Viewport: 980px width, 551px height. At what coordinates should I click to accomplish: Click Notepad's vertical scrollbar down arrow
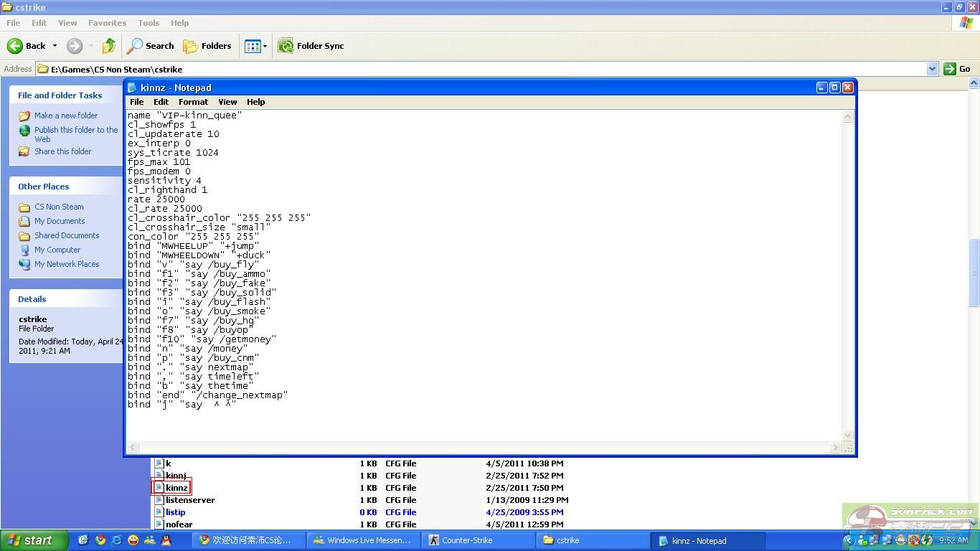point(847,435)
